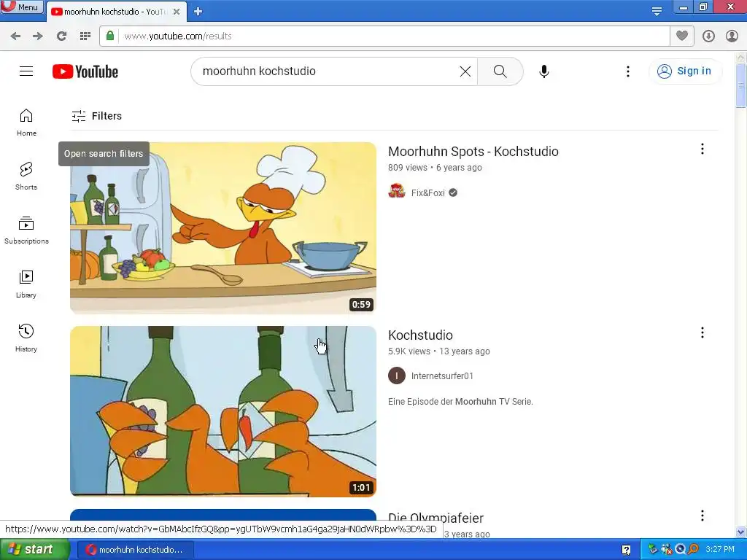This screenshot has width=747, height=560.
Task: Play the Kochstudio bottles thumbnail
Action: 223,411
